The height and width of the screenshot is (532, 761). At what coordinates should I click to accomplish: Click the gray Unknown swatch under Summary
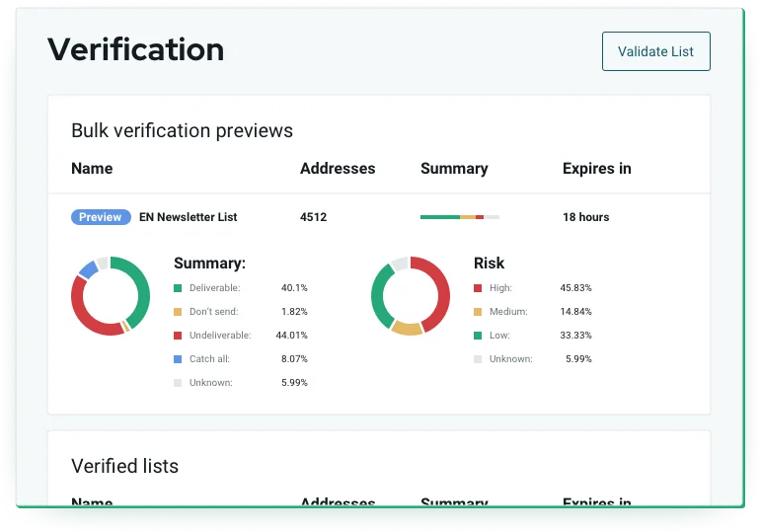point(178,383)
